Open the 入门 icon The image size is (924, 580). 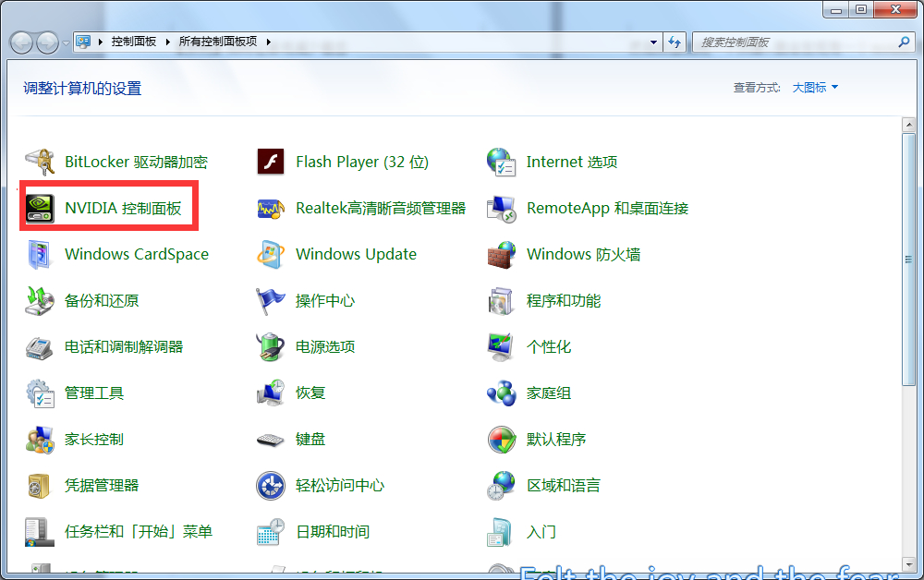click(x=502, y=532)
